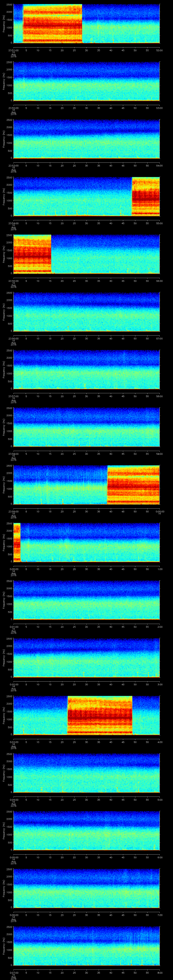Click the red noise burst in the 0:03:00 spectrogram
173x980 pixels.
[100, 715]
